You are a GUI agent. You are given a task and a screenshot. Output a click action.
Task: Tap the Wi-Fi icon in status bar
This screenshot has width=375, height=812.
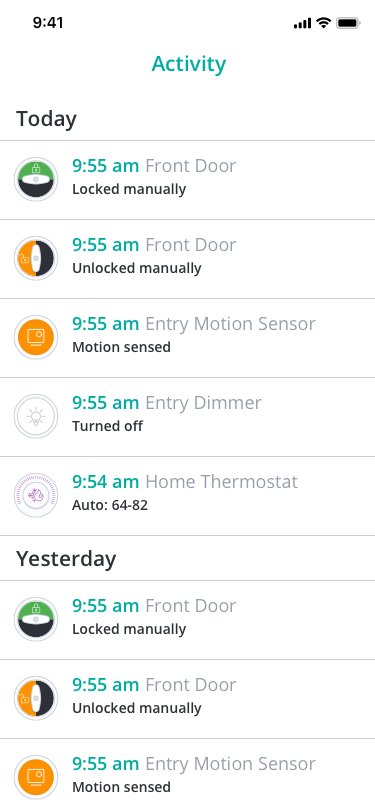point(324,23)
